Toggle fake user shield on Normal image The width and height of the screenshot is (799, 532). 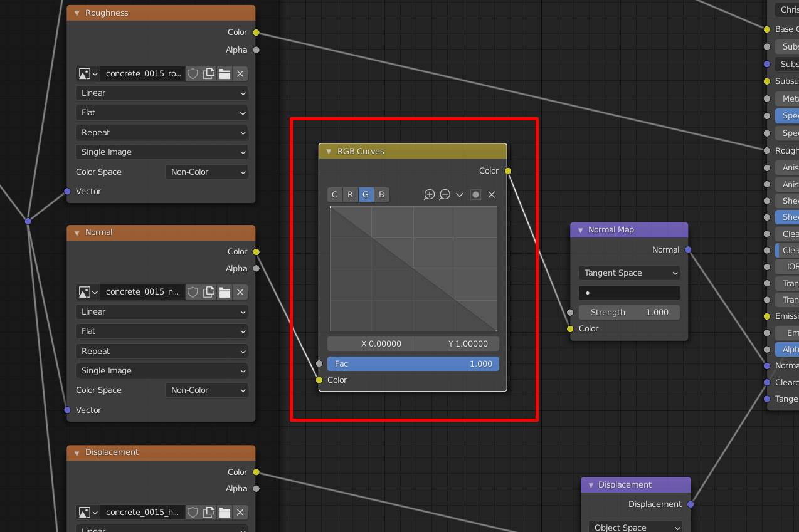click(193, 292)
